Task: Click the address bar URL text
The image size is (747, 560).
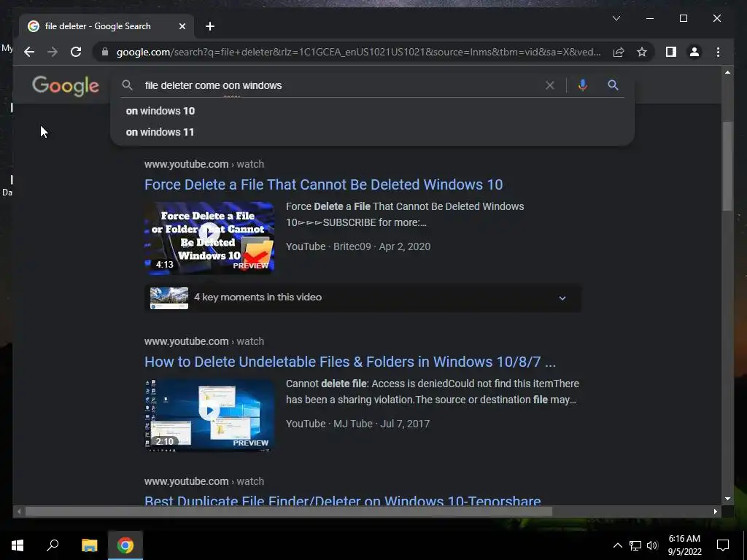Action: click(x=358, y=52)
